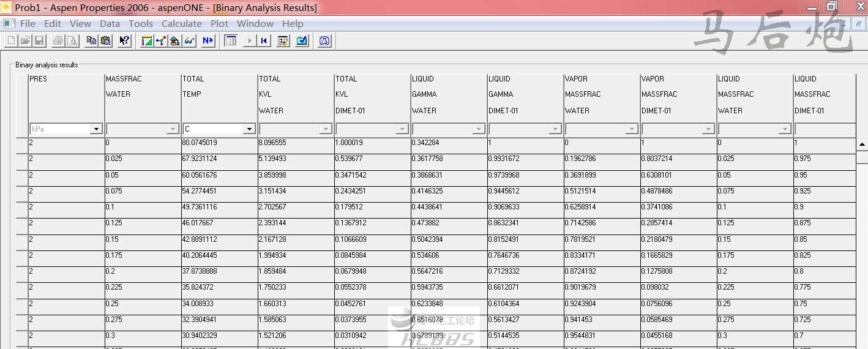The image size is (868, 349).
Task: Open the Edit menu
Action: 53,23
